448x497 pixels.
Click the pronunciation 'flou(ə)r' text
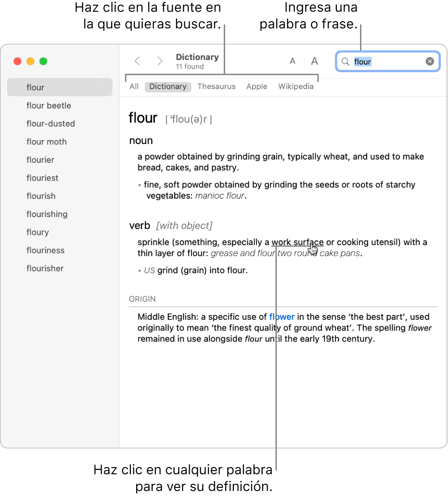pyautogui.click(x=189, y=119)
